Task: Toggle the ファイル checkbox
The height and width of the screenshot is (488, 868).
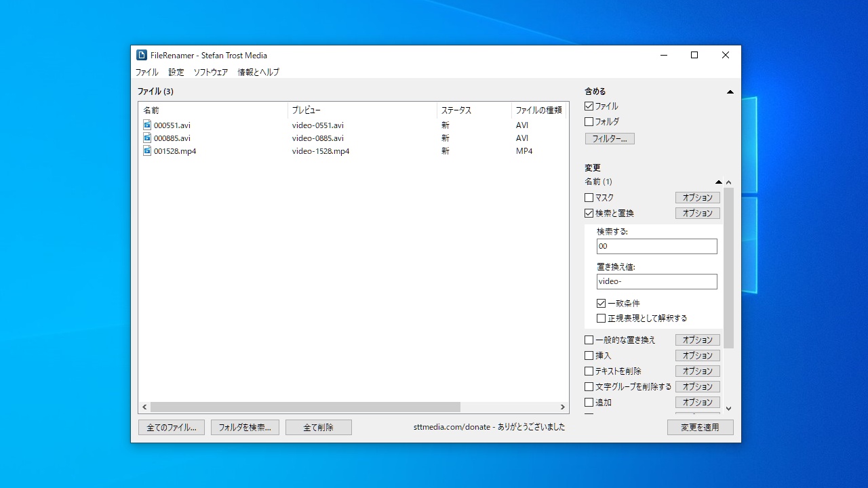Action: pos(589,106)
